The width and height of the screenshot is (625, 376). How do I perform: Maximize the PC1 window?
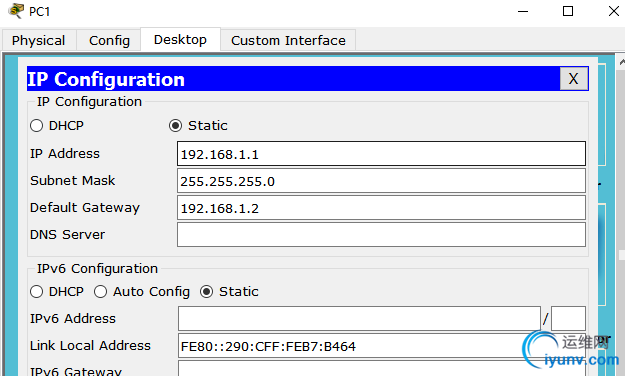568,11
